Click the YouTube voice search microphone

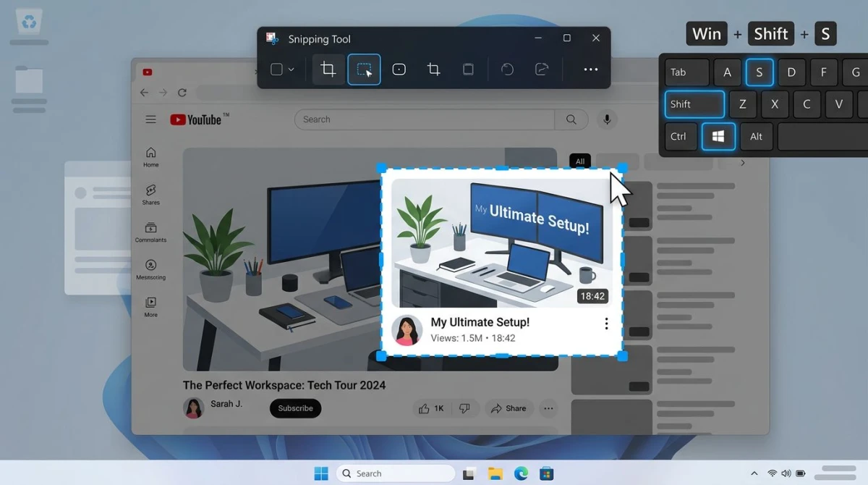tap(607, 119)
